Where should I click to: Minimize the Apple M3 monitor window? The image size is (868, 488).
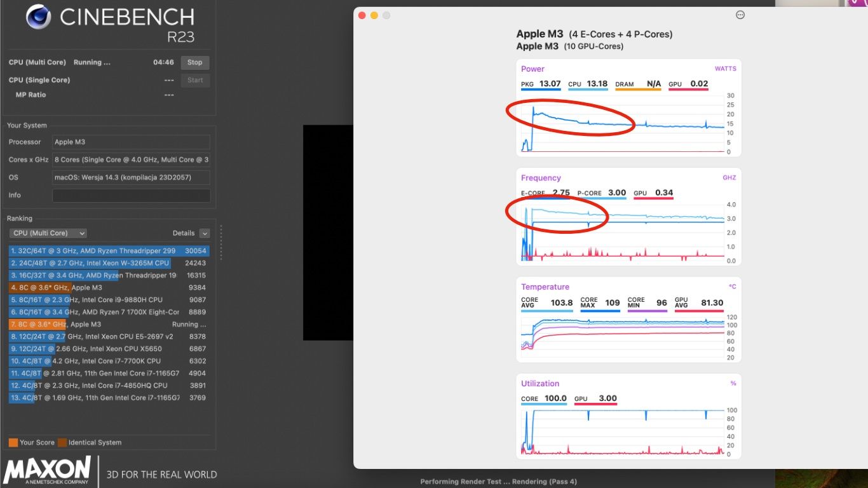pyautogui.click(x=374, y=15)
